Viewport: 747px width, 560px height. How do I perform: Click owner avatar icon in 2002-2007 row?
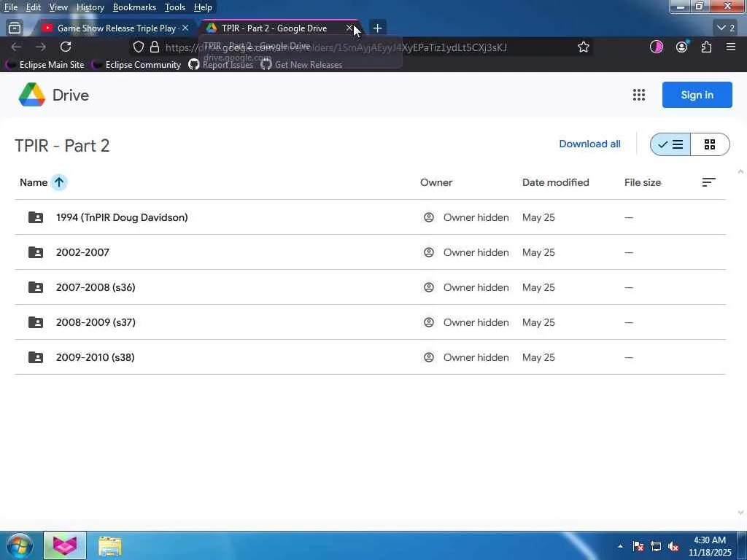[429, 252]
